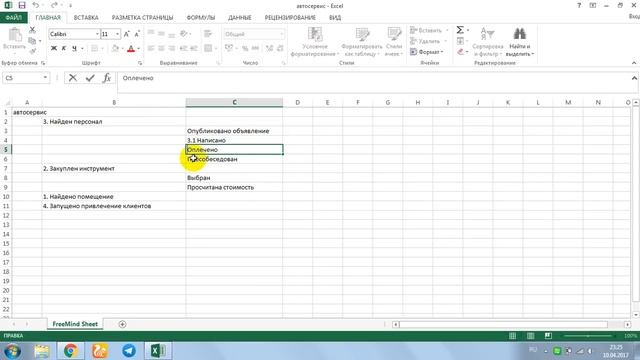640x360 pixels.
Task: Open the ФАЙЛ tab
Action: [14, 18]
